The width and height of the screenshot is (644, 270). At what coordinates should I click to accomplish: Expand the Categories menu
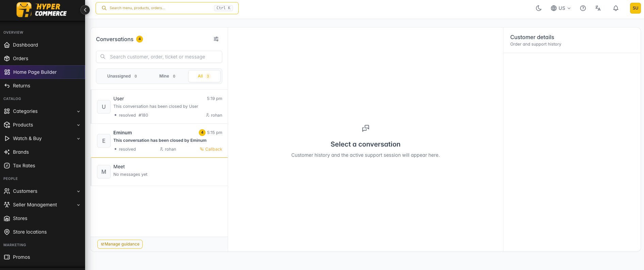click(43, 111)
